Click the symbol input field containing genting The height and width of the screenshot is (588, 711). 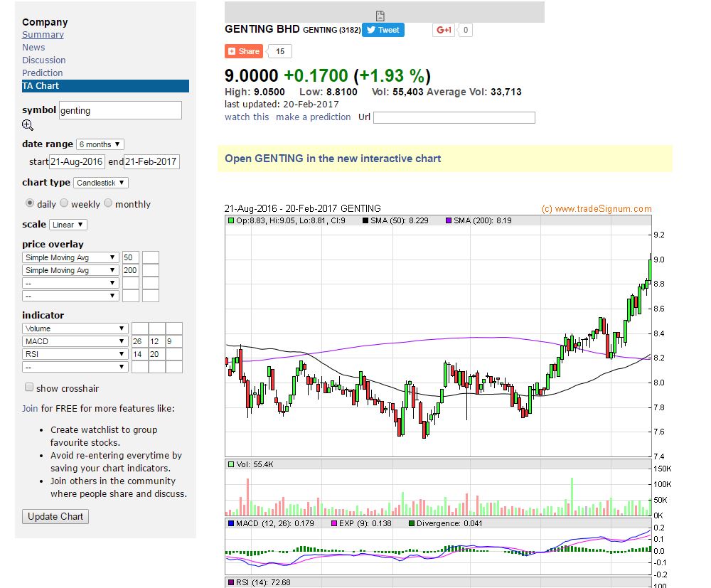point(121,110)
